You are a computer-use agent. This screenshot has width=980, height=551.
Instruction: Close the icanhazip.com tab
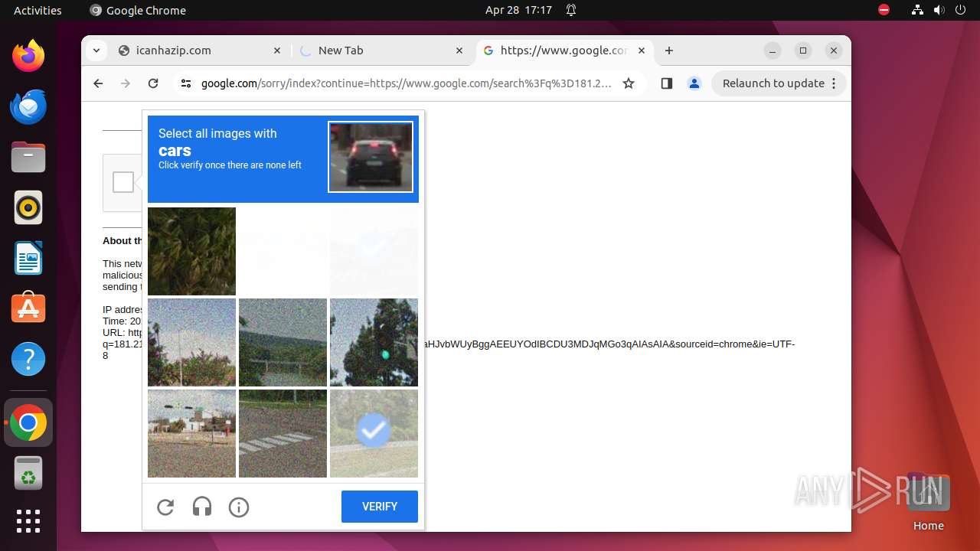(277, 51)
